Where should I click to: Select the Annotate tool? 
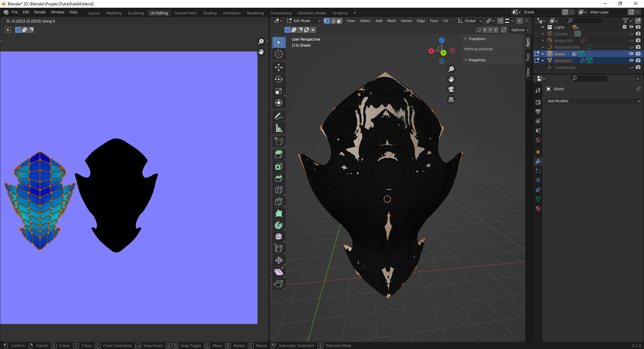pyautogui.click(x=279, y=116)
